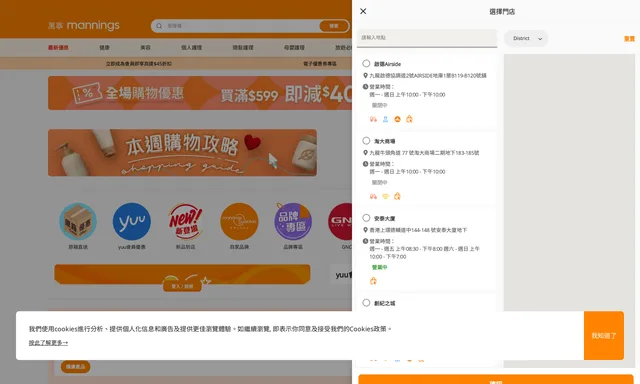Click the location pin icon of 啟德Airside address
The width and height of the screenshot is (640, 384).
click(365, 75)
